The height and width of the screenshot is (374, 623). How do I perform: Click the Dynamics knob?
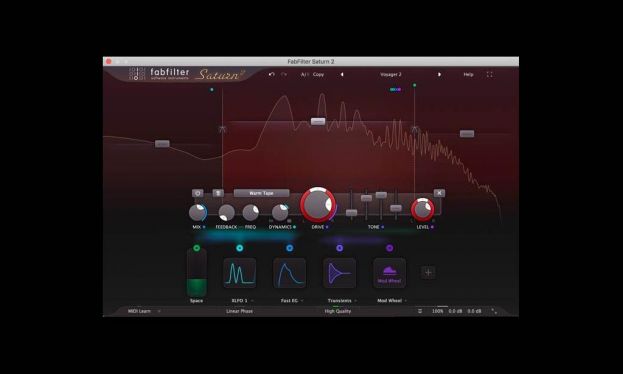point(280,213)
